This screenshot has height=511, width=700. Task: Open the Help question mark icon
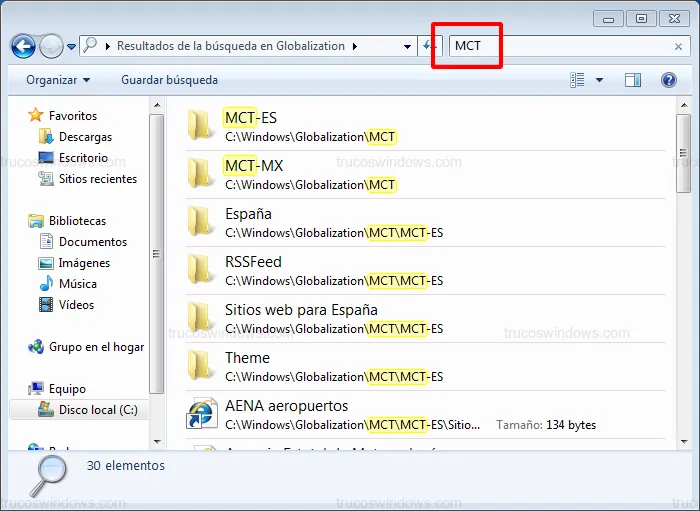[668, 80]
